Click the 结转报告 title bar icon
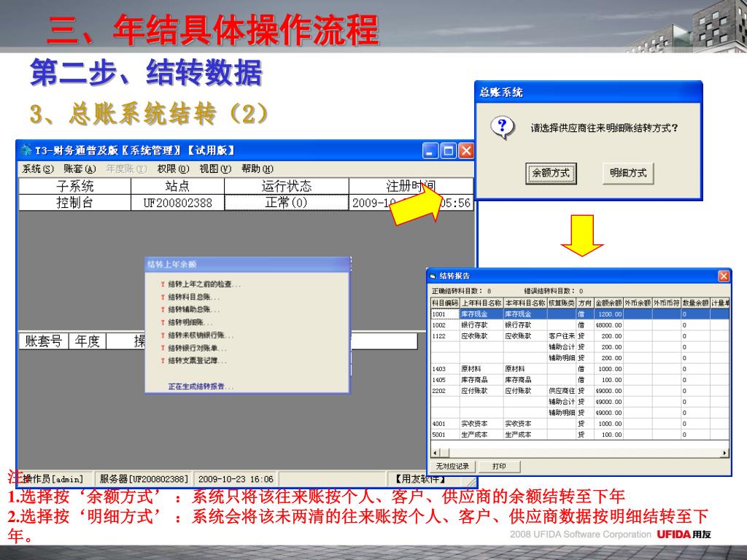The height and width of the screenshot is (560, 747). [433, 276]
